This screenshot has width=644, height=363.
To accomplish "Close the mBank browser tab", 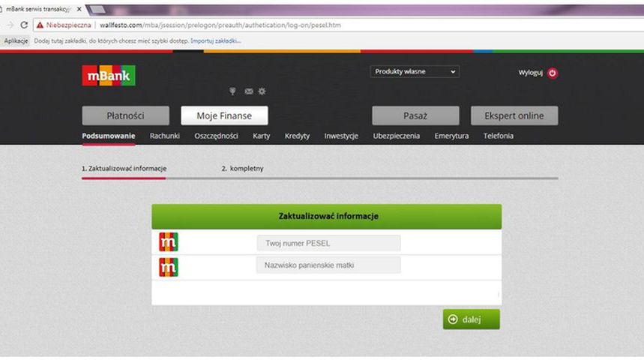I will click(79, 9).
